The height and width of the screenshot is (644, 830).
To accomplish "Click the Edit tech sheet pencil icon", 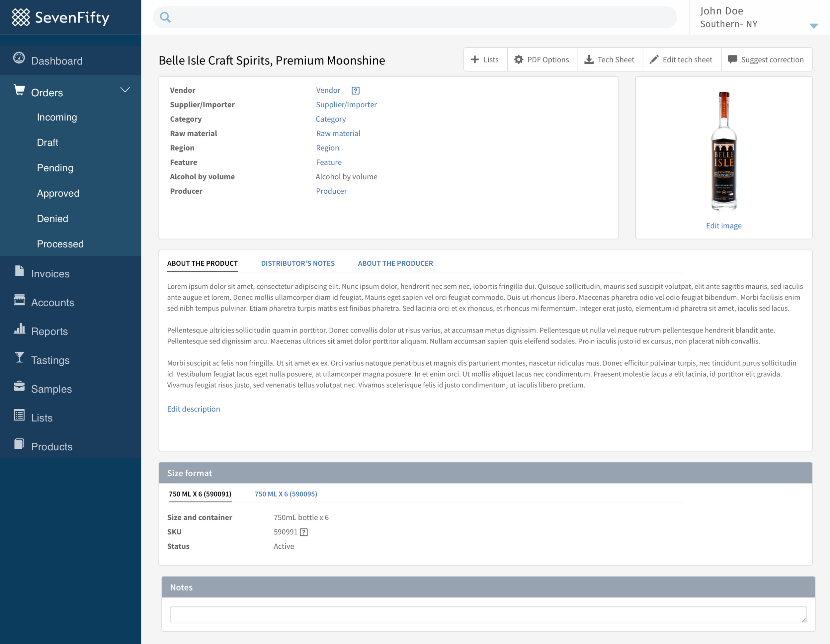I will (x=654, y=59).
